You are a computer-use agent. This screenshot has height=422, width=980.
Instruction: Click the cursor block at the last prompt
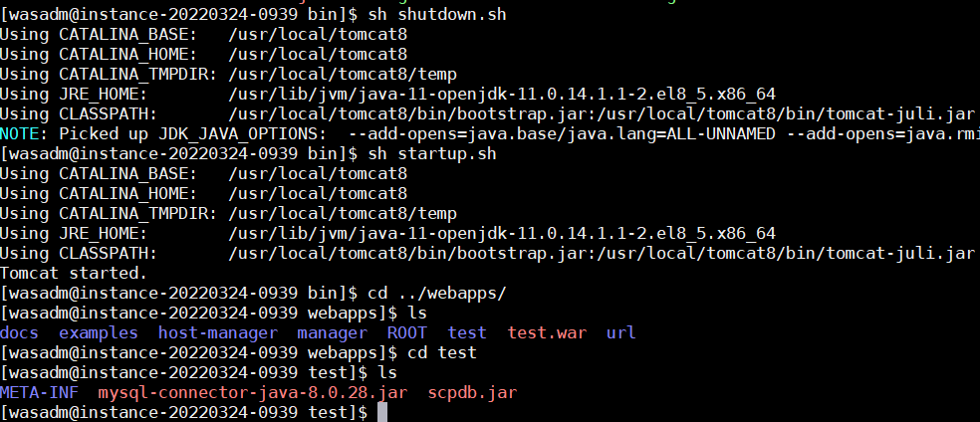pyautogui.click(x=382, y=413)
